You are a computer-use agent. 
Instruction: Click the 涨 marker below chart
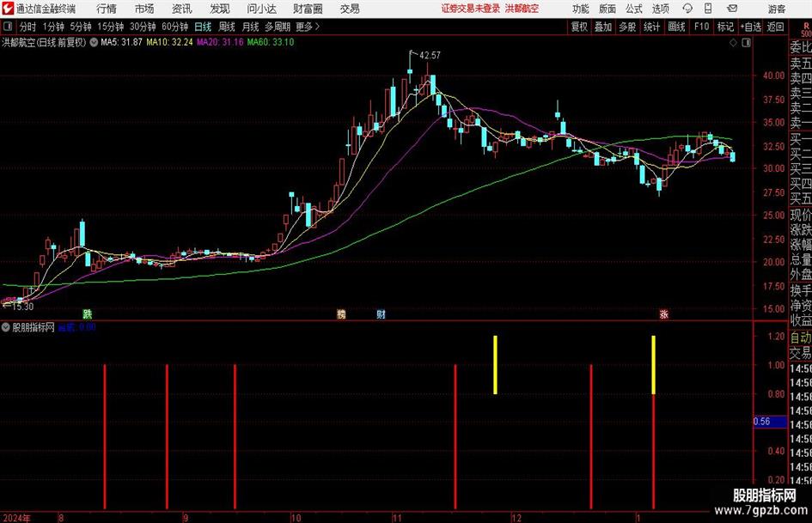pyautogui.click(x=663, y=313)
